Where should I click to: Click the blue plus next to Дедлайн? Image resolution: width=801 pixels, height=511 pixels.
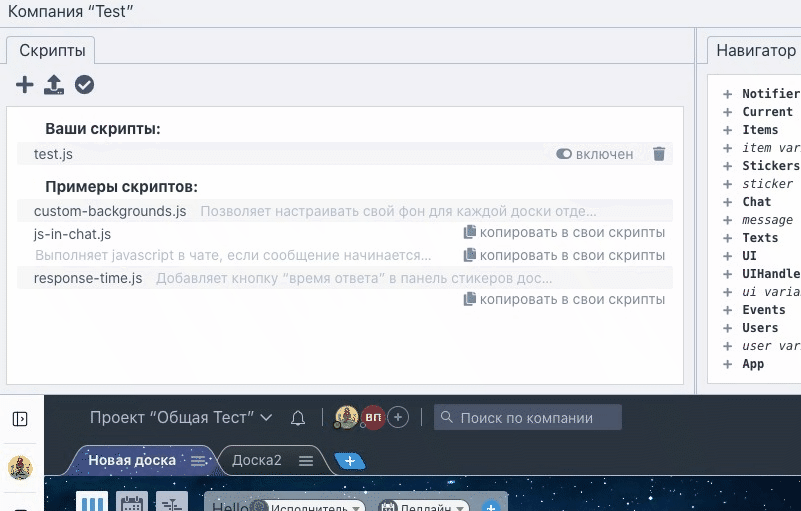point(491,506)
